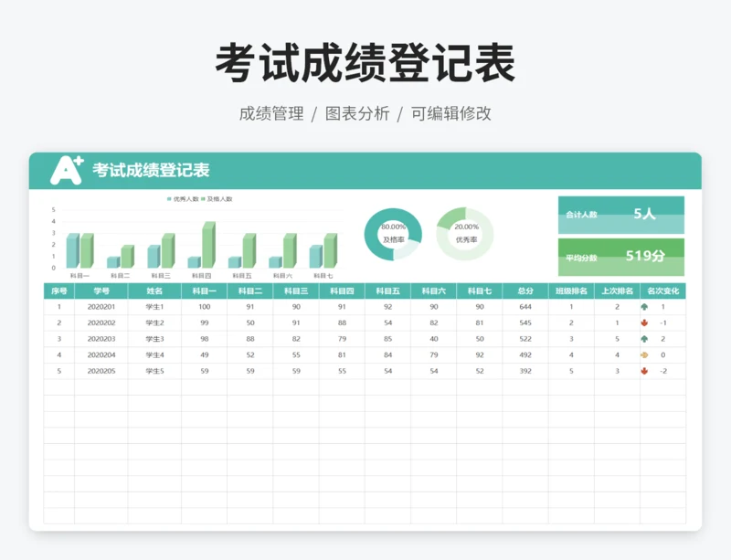
Task: Select the 科目五 table header cell
Action: tap(387, 291)
